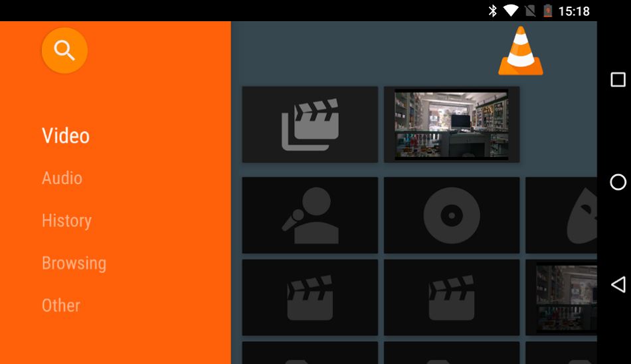Image resolution: width=631 pixels, height=364 pixels.
Task: Open the Other section
Action: click(60, 305)
